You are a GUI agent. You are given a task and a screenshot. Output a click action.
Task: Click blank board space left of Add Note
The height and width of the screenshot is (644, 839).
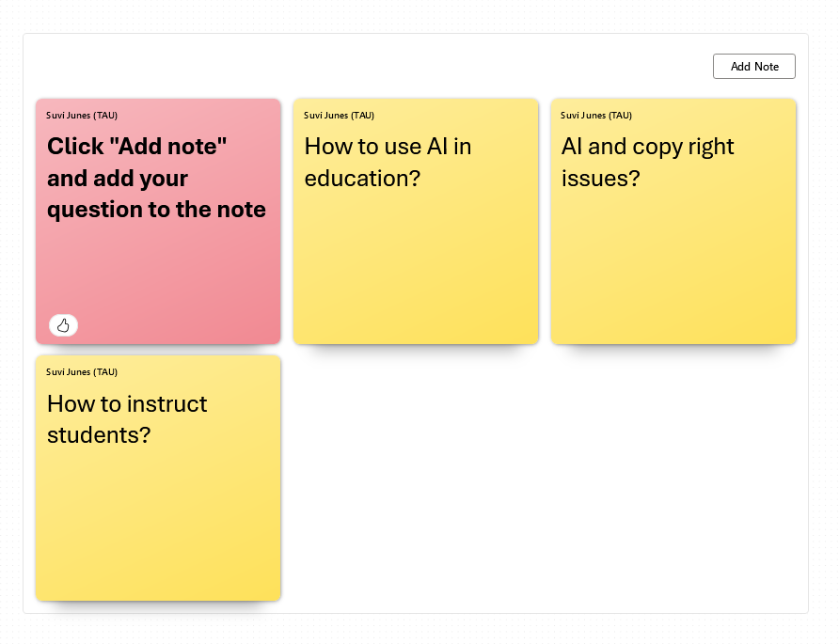pyautogui.click(x=470, y=67)
